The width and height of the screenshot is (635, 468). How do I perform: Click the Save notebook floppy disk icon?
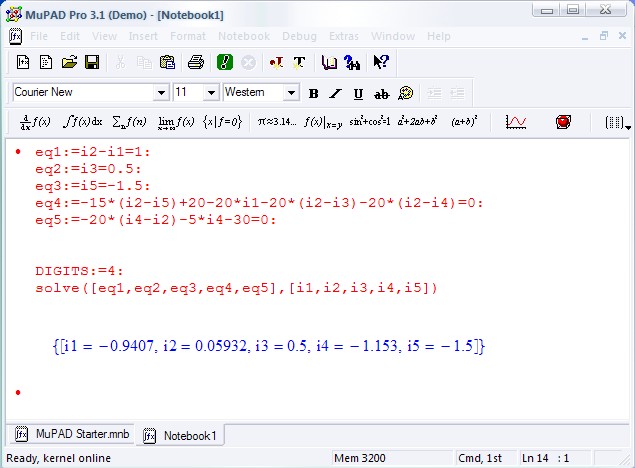click(92, 62)
